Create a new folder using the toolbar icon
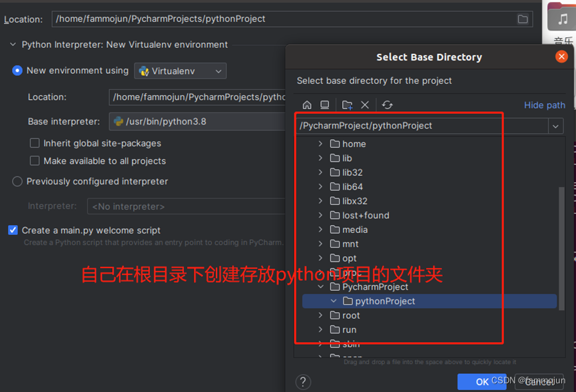 pos(348,105)
